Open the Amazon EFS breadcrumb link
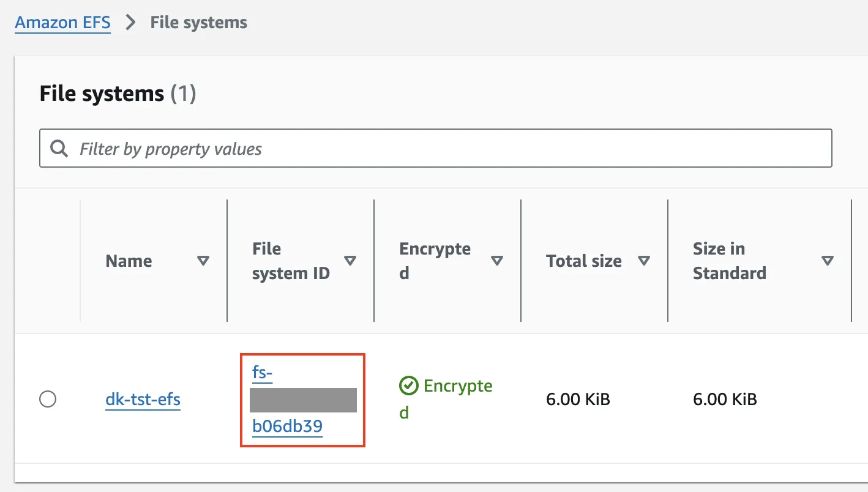The height and width of the screenshot is (492, 868). 63,23
